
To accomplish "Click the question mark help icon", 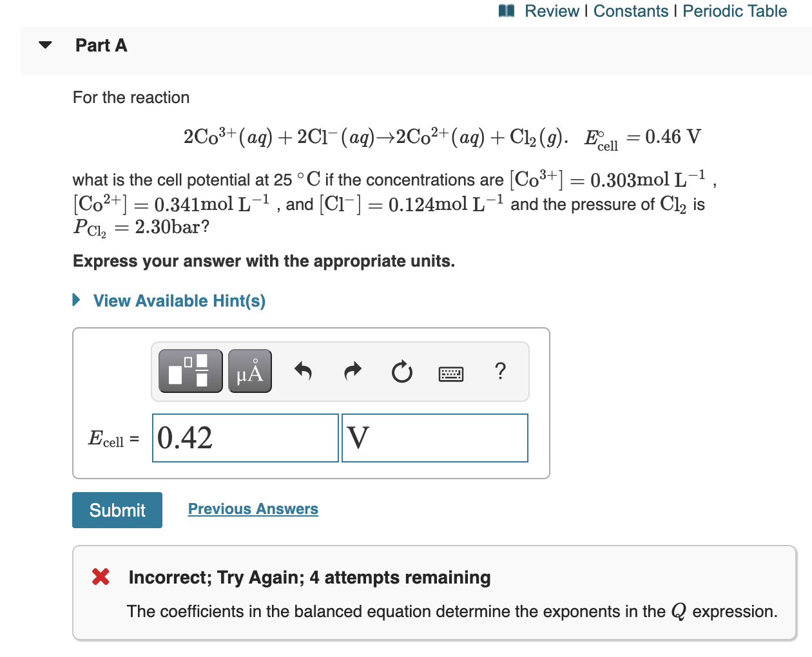I will 501,371.
